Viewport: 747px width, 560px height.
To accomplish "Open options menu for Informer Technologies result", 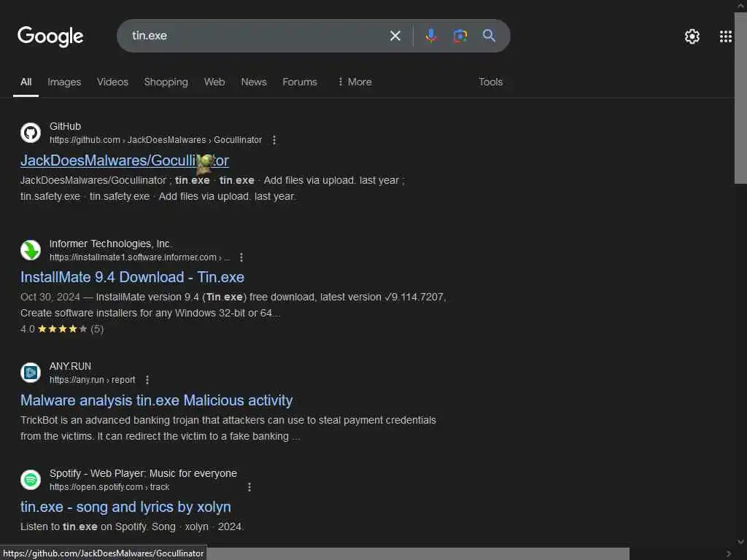I will point(241,257).
